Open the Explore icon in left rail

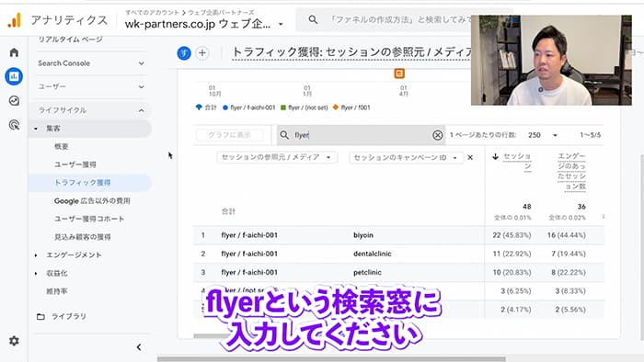click(14, 100)
